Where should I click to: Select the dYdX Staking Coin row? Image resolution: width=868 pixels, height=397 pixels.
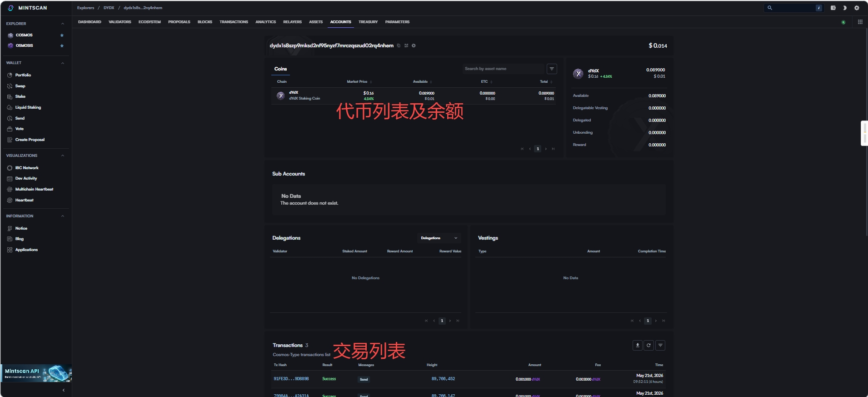pos(414,96)
